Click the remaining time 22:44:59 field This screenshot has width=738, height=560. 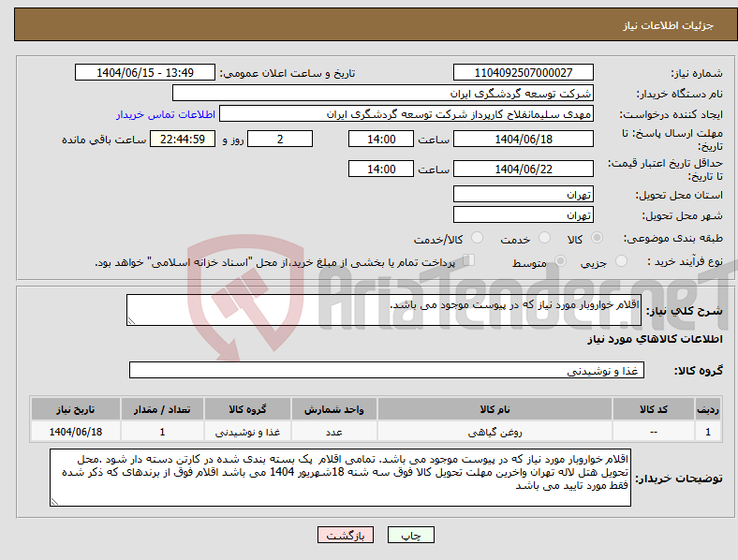183,139
